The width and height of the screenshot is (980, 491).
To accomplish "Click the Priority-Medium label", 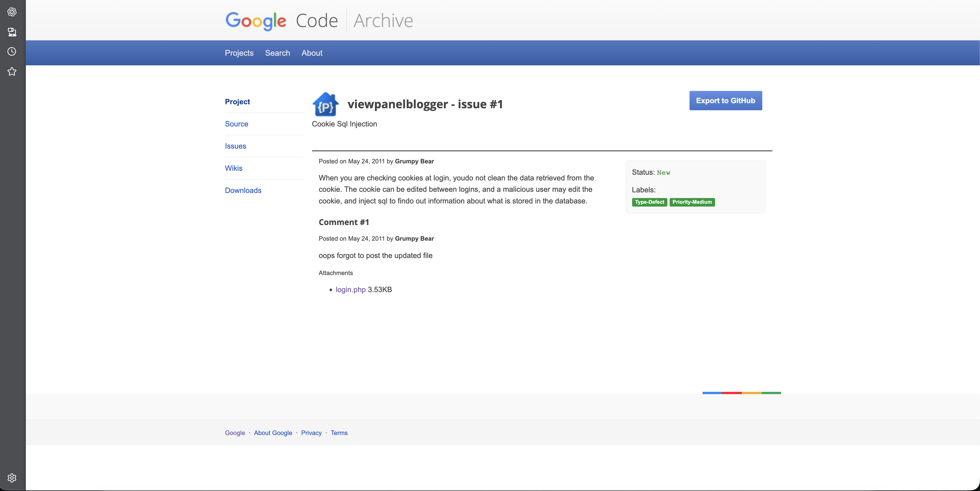I will pyautogui.click(x=692, y=202).
